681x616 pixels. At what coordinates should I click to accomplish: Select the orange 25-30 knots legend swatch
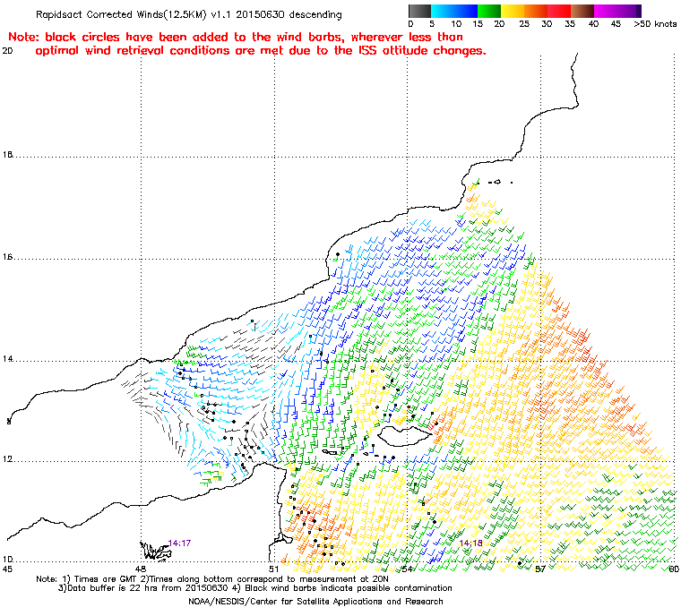[x=536, y=11]
